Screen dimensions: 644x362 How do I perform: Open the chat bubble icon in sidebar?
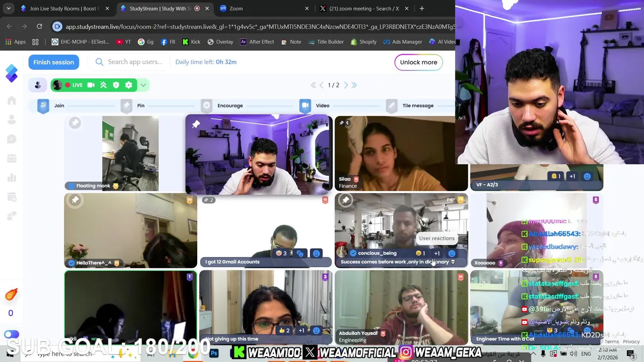[x=12, y=139]
